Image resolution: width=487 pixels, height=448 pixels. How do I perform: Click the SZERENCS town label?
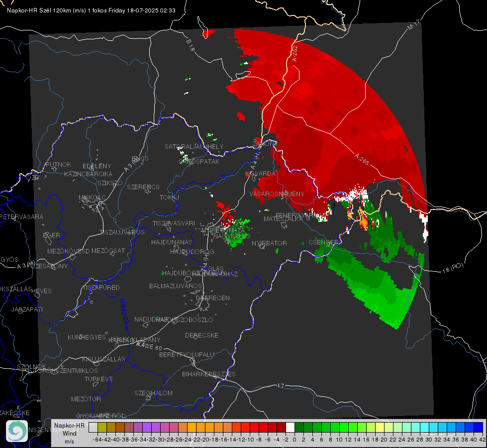143,187
